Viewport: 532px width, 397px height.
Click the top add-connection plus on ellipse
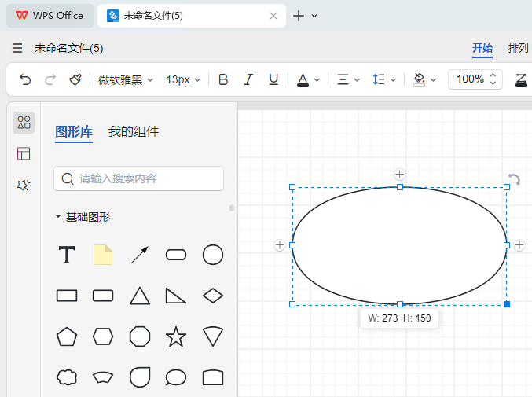tap(400, 175)
